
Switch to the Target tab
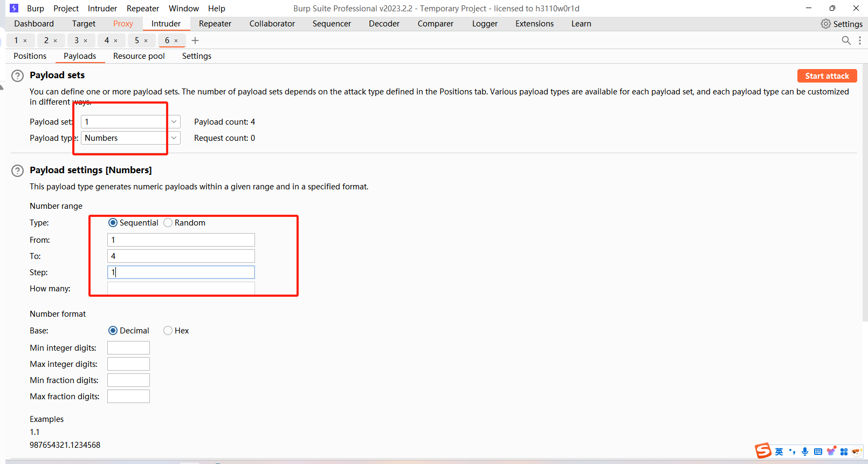[x=84, y=24]
